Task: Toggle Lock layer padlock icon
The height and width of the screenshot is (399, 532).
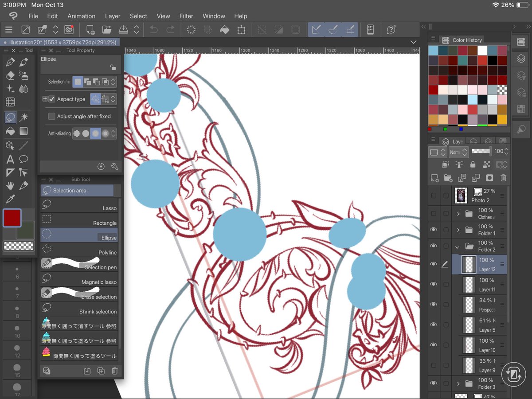Action: tap(473, 164)
